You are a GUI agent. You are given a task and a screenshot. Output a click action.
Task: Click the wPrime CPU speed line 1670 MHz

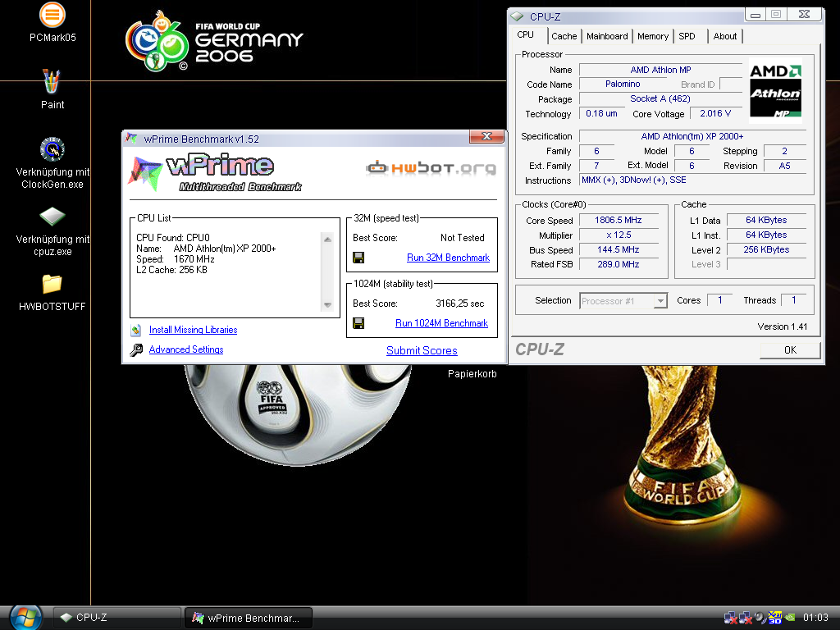pos(176,259)
